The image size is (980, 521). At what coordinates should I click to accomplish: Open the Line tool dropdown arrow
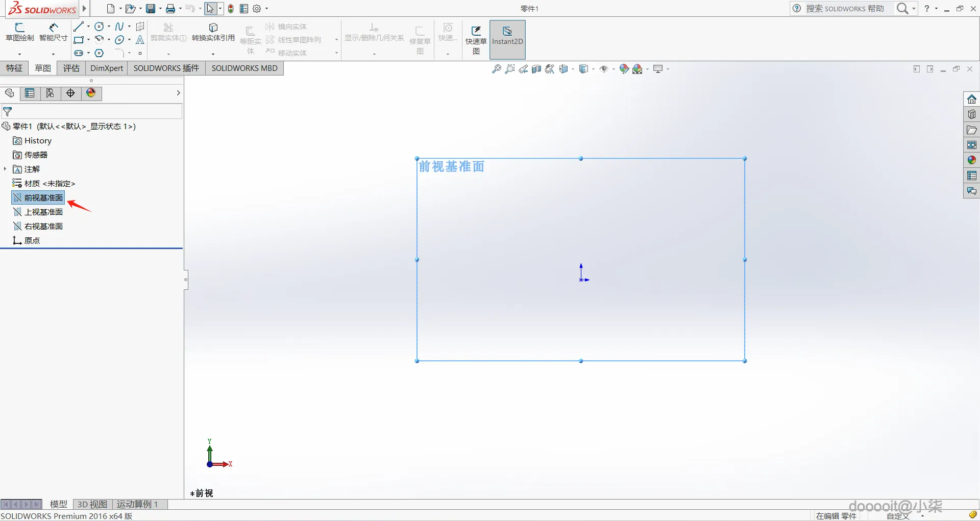(x=89, y=27)
